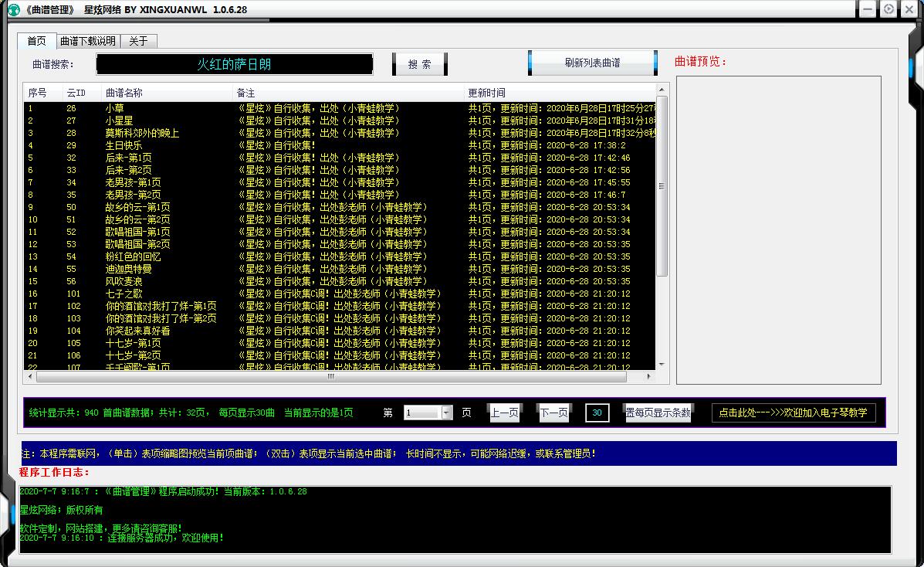Open the 关于 tab

(x=138, y=41)
